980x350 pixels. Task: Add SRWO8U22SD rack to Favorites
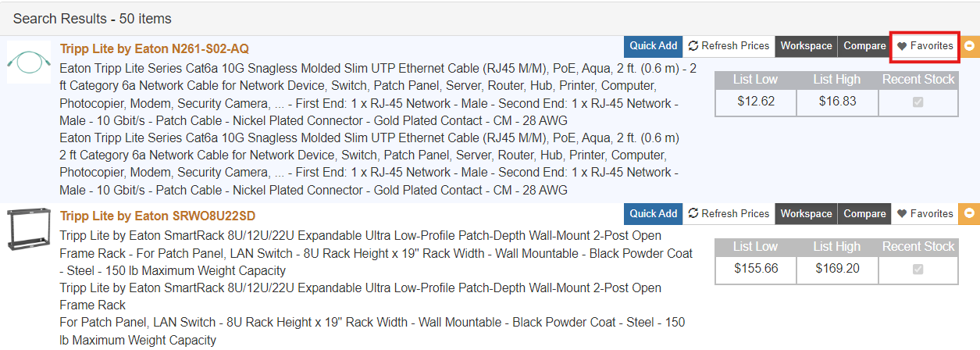pyautogui.click(x=925, y=213)
